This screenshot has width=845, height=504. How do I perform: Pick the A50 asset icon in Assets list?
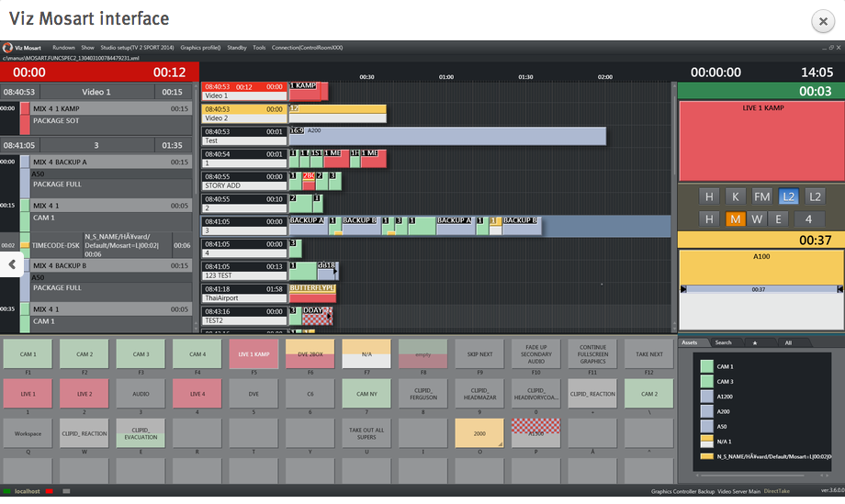point(706,427)
